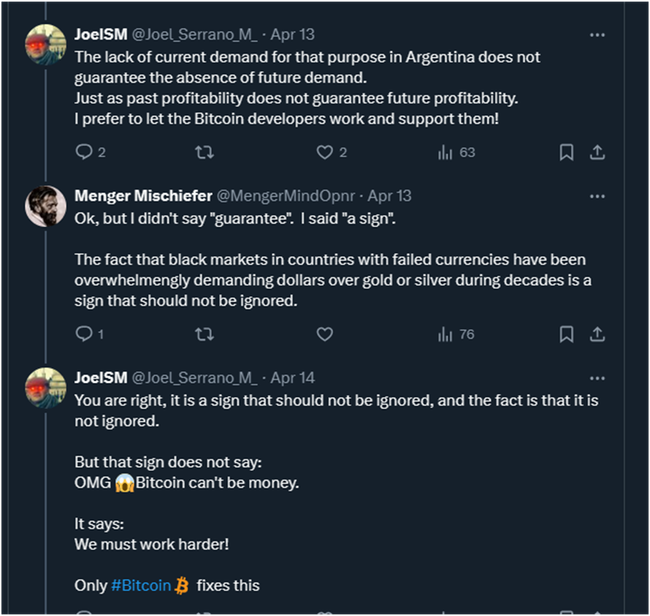The width and height of the screenshot is (650, 616).
Task: Open the Apr 14 tweet timestamp
Action: point(293,378)
